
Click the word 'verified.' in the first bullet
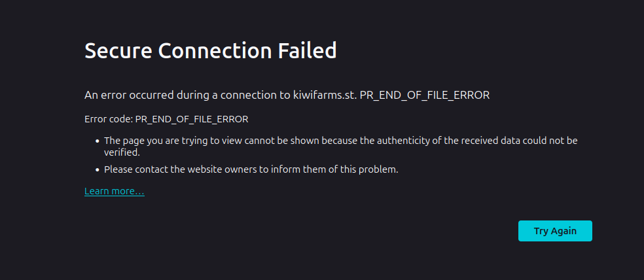pos(122,152)
